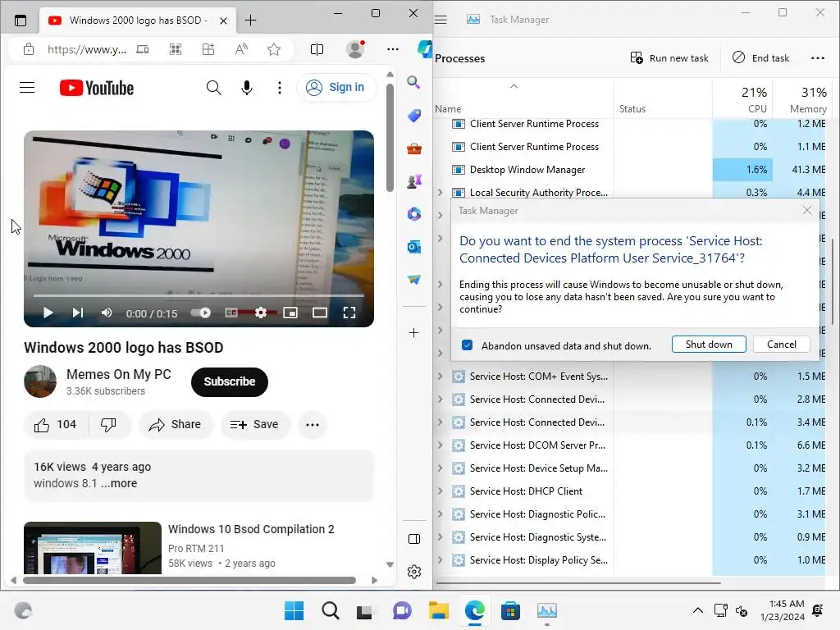Viewport: 840px width, 630px height.
Task: Sort processes by Memory column
Action: [802, 99]
